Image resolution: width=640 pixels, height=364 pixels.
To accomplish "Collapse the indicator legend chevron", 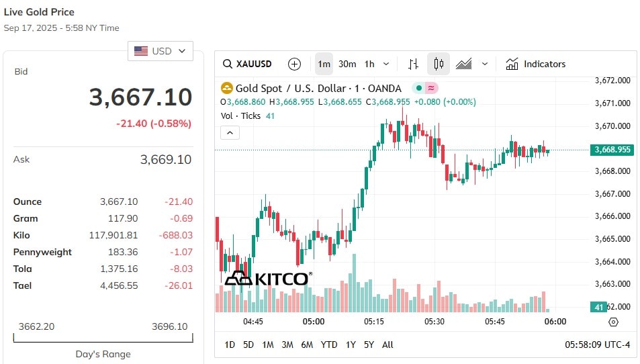I will [x=230, y=132].
